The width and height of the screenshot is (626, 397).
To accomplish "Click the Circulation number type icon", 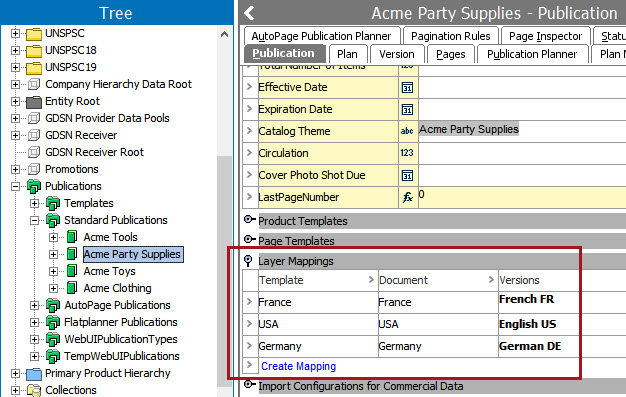I will 407,153.
